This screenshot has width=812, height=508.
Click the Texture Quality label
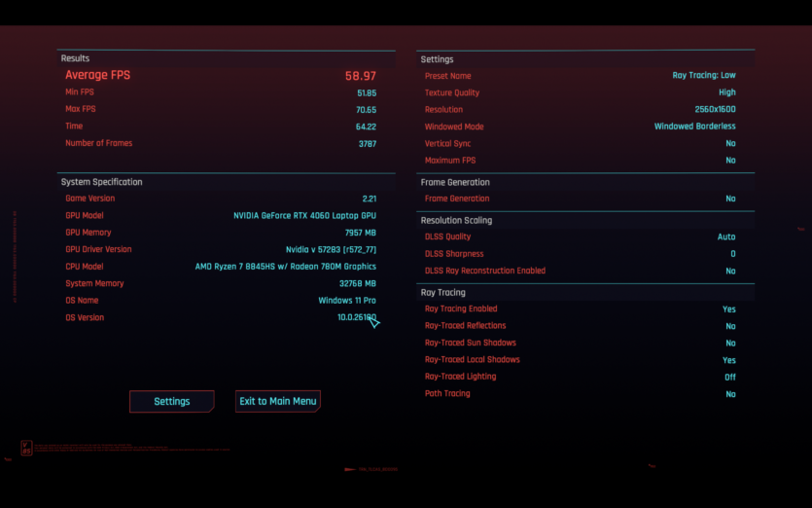[x=452, y=92]
